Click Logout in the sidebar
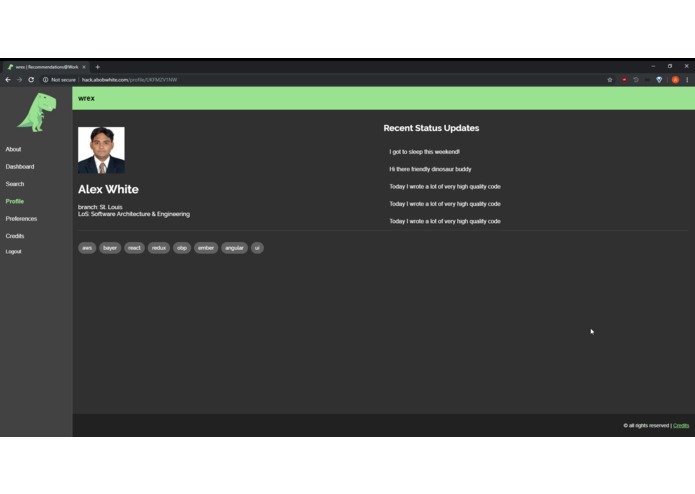 click(x=13, y=251)
